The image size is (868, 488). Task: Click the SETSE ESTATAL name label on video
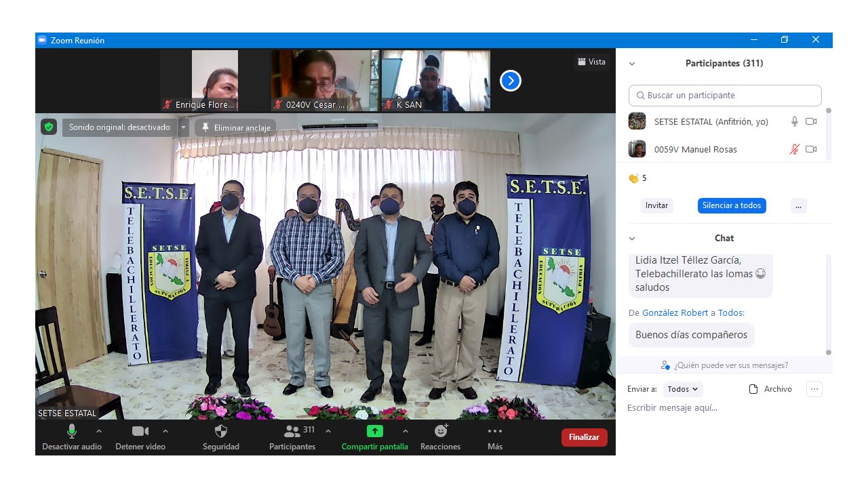pos(67,413)
